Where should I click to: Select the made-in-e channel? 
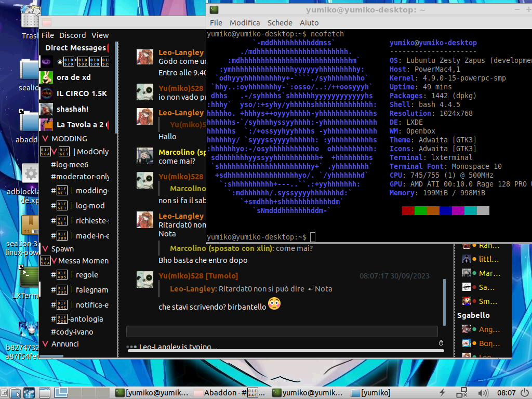click(x=79, y=235)
